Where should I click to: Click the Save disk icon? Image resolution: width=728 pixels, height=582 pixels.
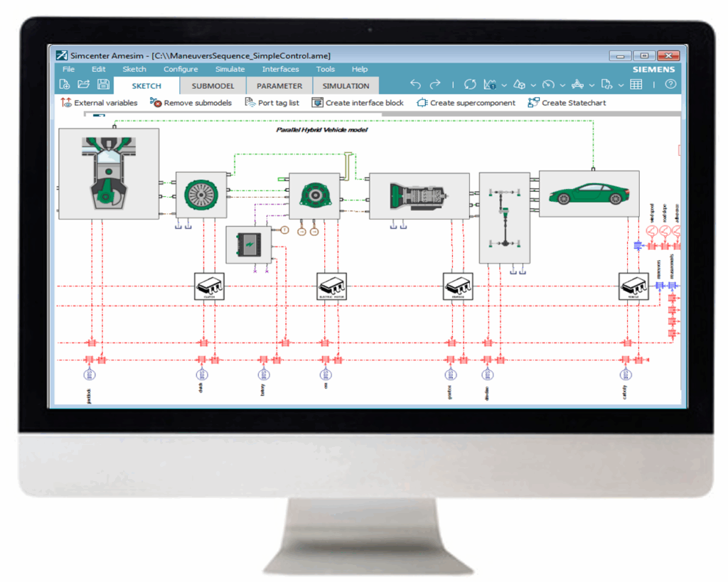click(x=103, y=85)
